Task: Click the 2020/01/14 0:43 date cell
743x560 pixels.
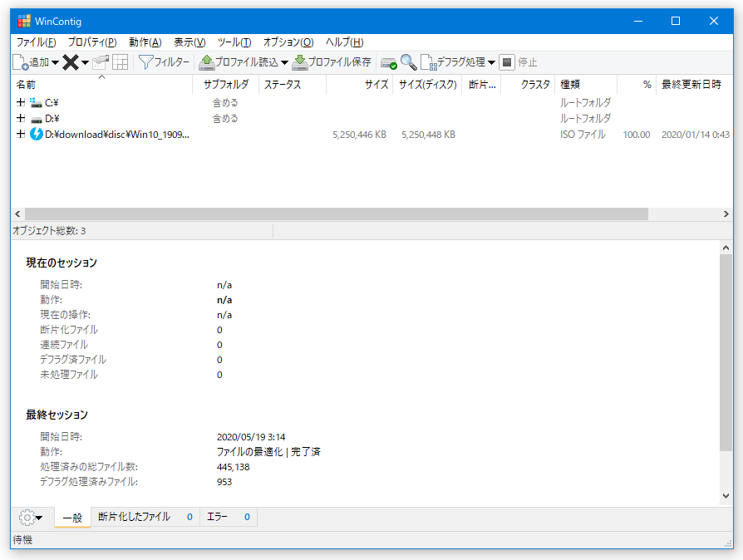Action: click(695, 135)
